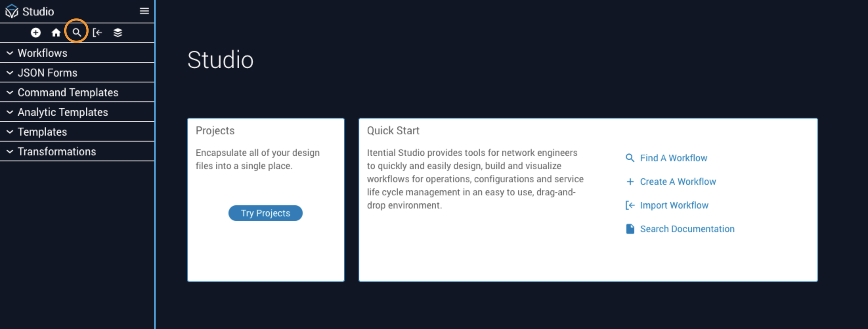
Task: Click the Try Projects button
Action: pos(265,213)
